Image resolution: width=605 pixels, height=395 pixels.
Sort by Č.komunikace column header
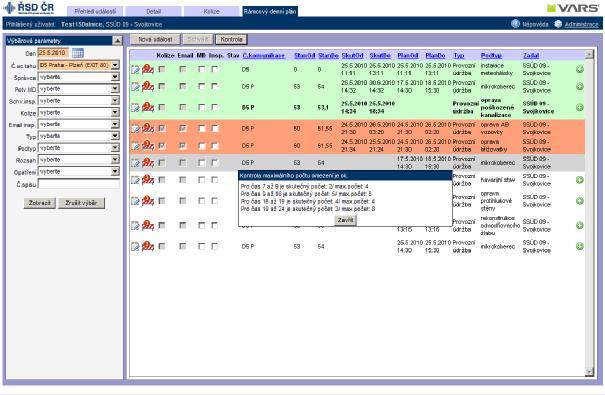264,56
